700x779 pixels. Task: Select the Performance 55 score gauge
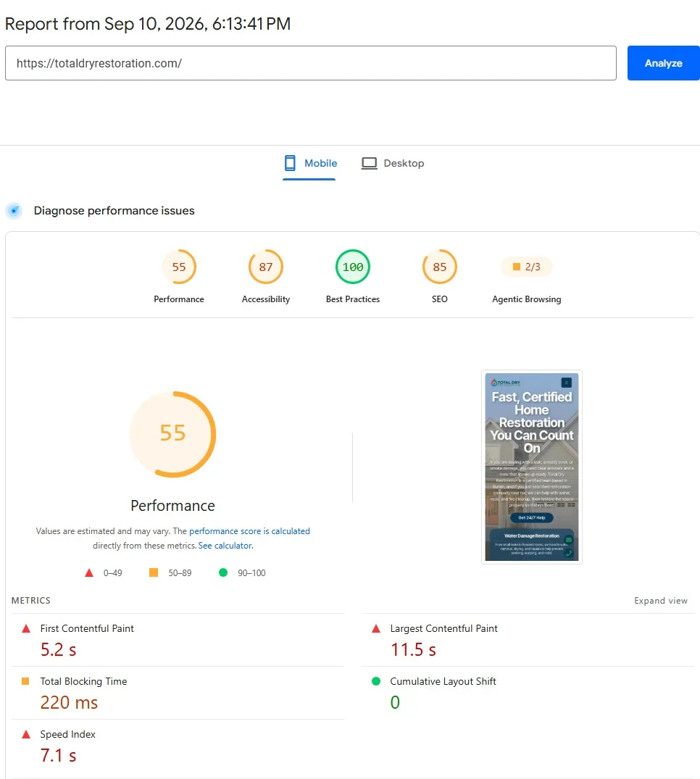pyautogui.click(x=179, y=267)
